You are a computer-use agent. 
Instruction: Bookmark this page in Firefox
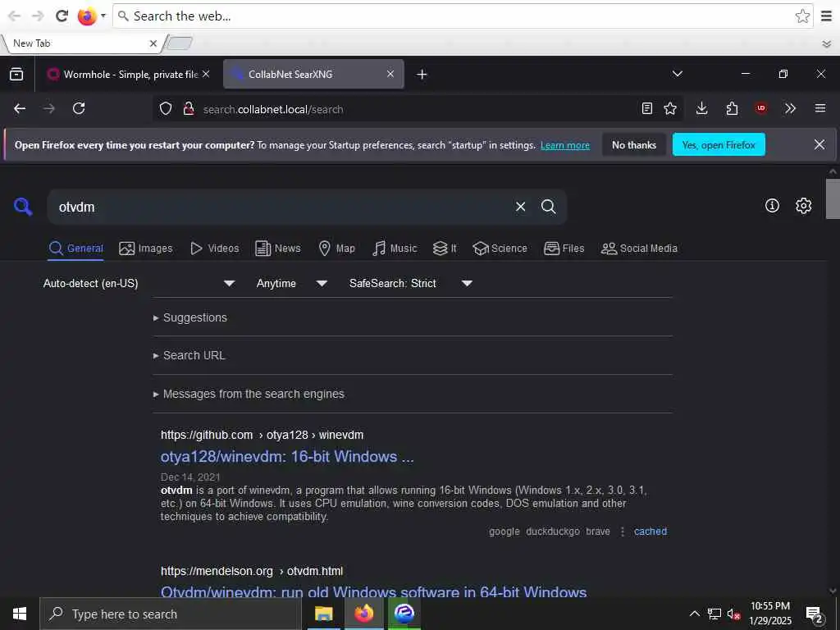[669, 109]
